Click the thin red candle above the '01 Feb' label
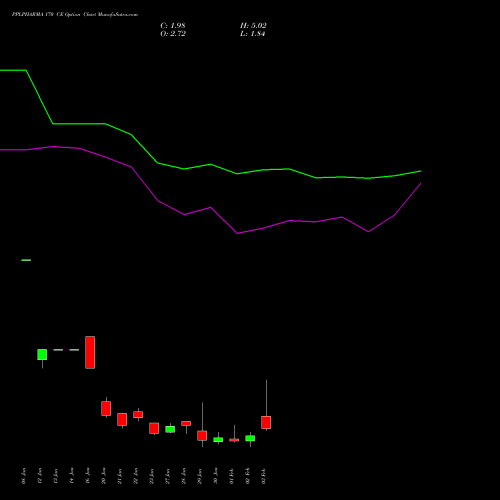 click(x=234, y=440)
